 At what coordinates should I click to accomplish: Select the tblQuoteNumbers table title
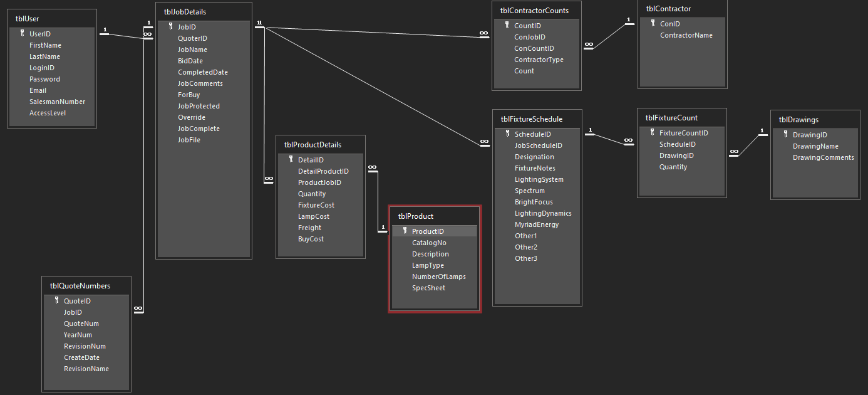coord(80,286)
